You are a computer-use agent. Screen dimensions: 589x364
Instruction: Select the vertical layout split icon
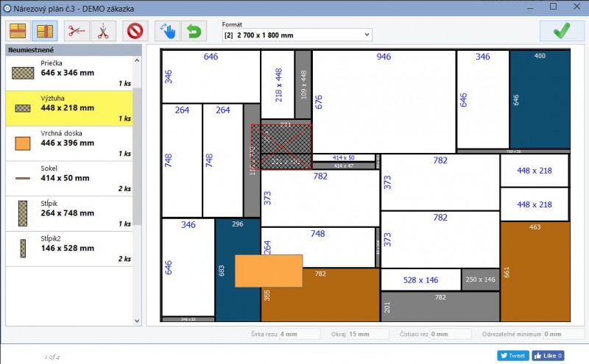(45, 31)
